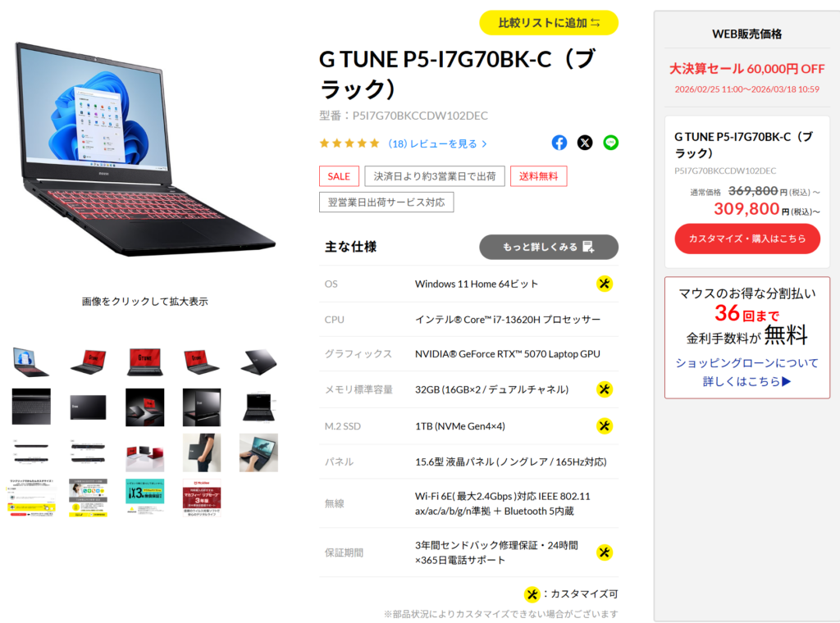Open shopping loan details link

[746, 372]
